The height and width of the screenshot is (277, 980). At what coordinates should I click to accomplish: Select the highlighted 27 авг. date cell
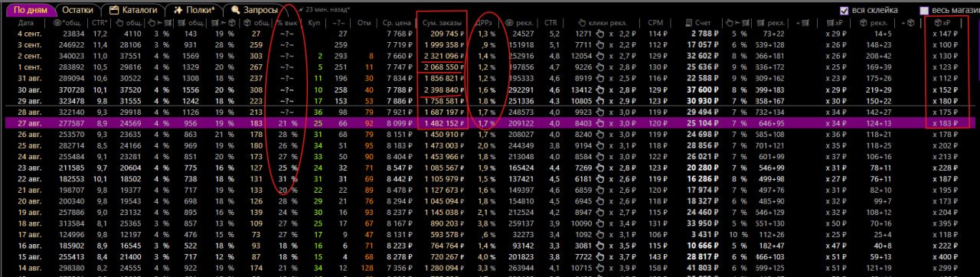click(x=31, y=123)
